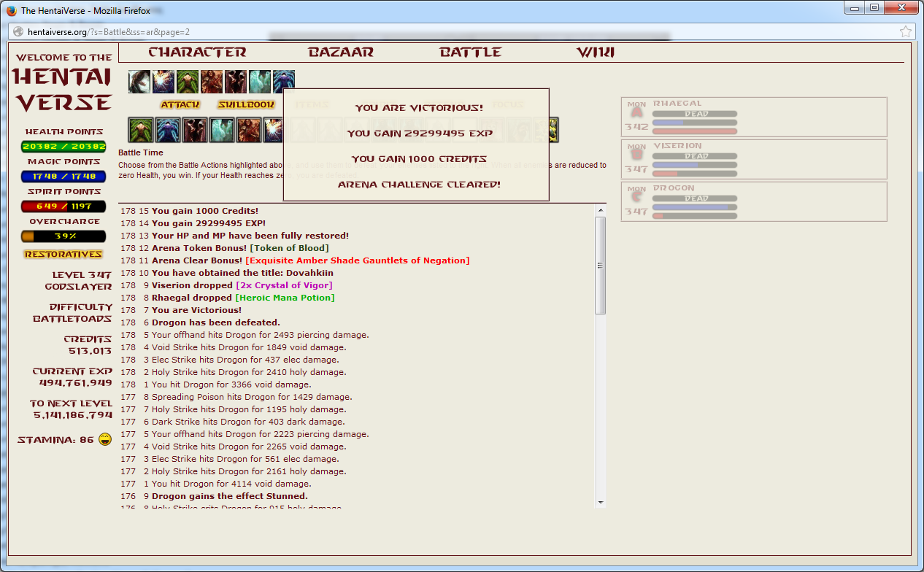
Task: Open the Wiki menu
Action: (596, 53)
